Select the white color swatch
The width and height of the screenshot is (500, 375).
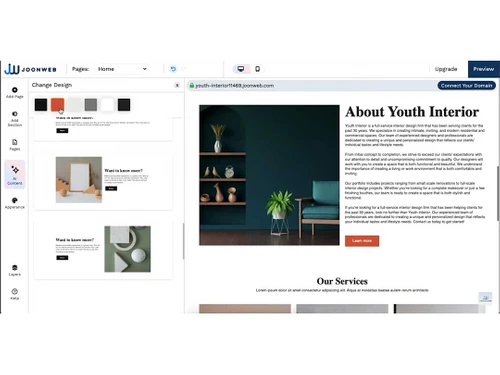(x=107, y=105)
